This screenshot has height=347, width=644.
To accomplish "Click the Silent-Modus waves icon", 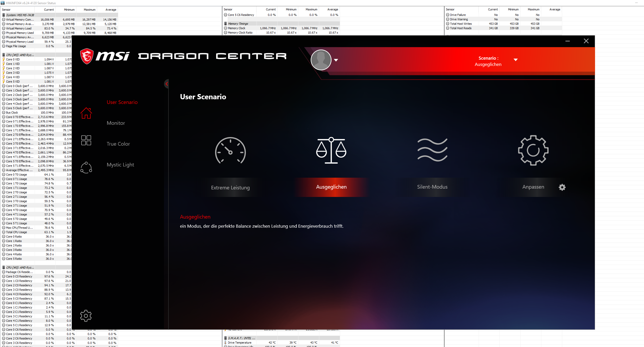I will pos(432,150).
